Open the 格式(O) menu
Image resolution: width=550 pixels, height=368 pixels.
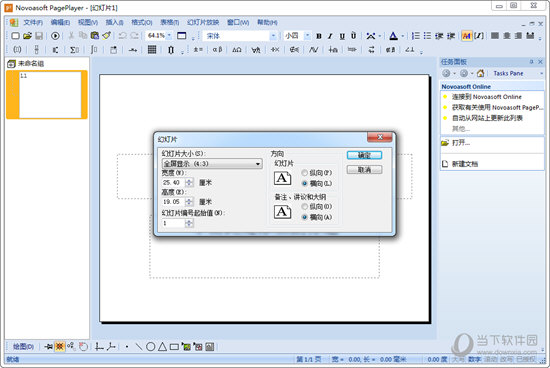tap(142, 22)
